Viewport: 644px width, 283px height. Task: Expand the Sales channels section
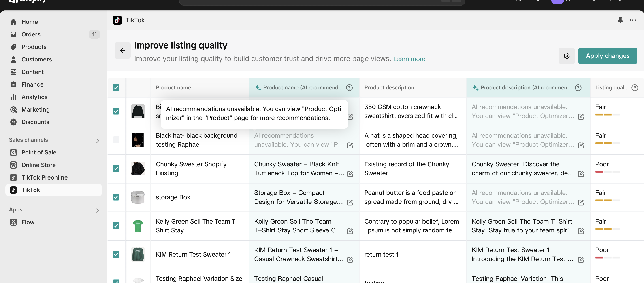98,141
